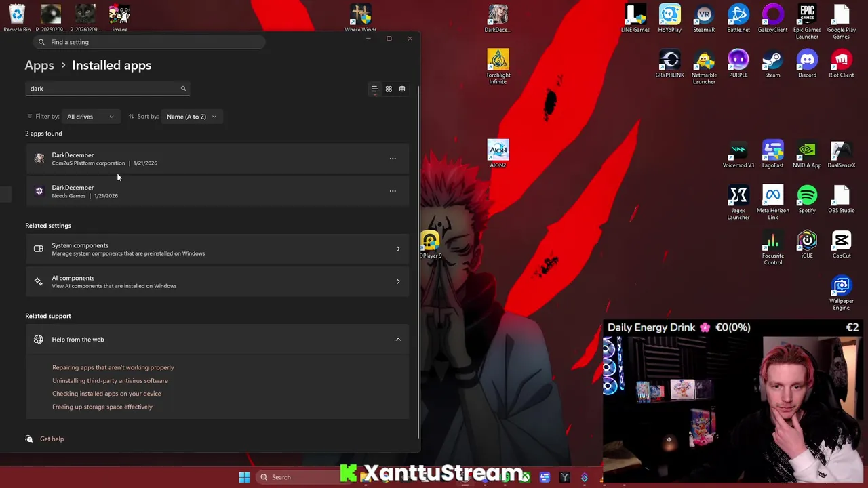
Task: Launch Spotify from the desktop
Action: coord(807,199)
